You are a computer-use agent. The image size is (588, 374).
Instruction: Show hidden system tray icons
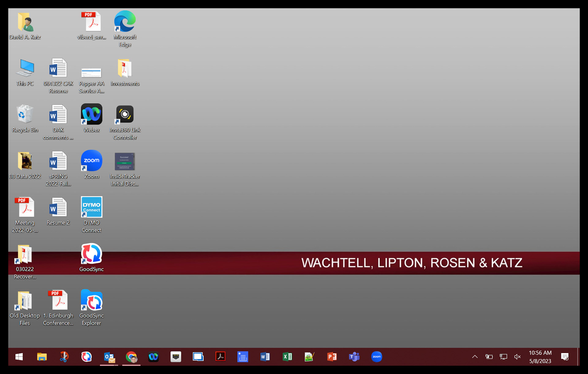point(475,357)
